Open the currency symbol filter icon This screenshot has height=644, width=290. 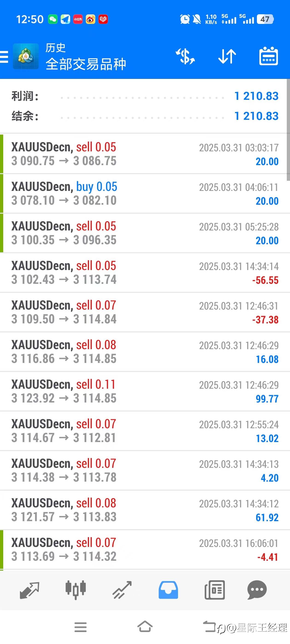[x=185, y=57]
